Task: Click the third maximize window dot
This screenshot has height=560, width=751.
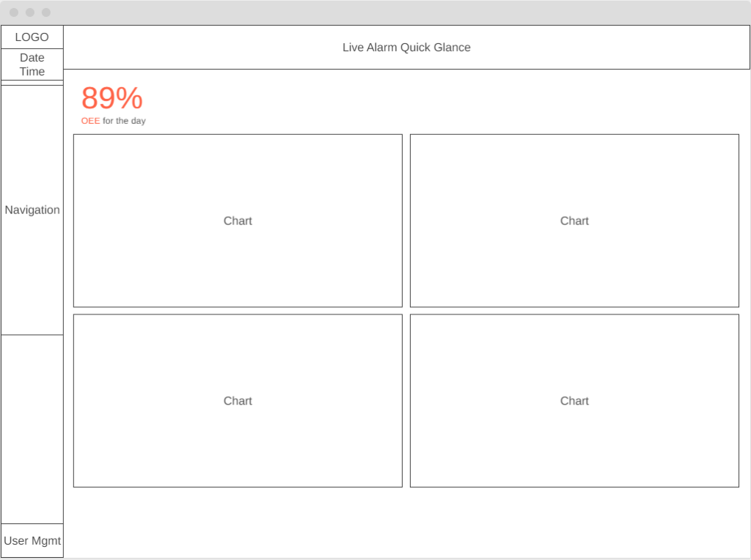Action: tap(46, 12)
